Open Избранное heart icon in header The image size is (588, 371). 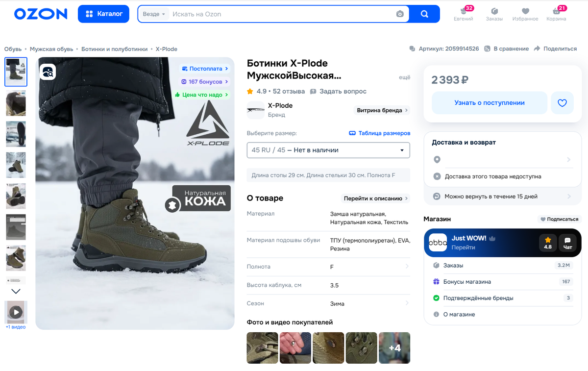(x=525, y=13)
